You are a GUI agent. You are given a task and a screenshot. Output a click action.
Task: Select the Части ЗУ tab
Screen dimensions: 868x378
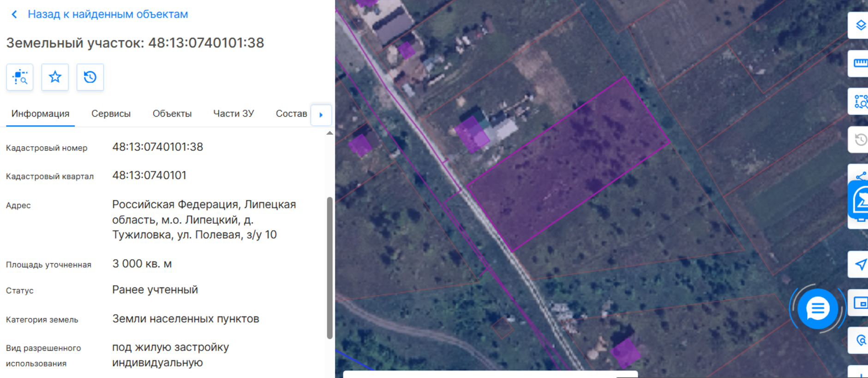pos(233,114)
